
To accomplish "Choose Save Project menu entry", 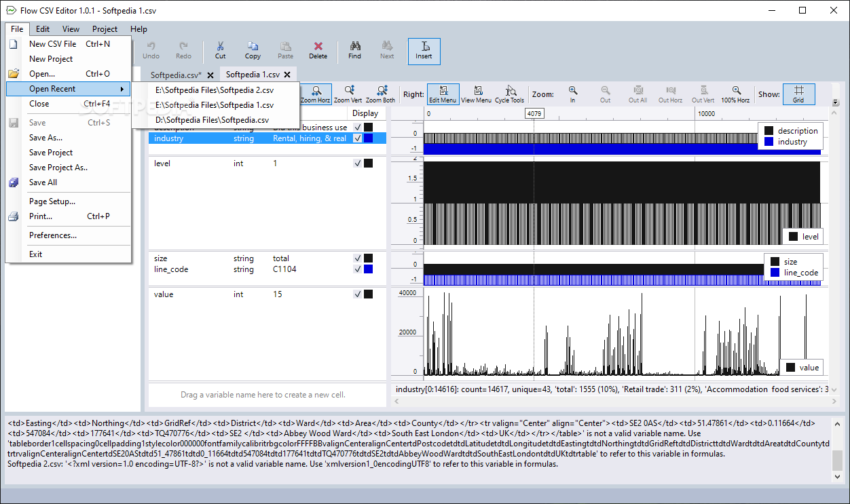I will point(68,153).
